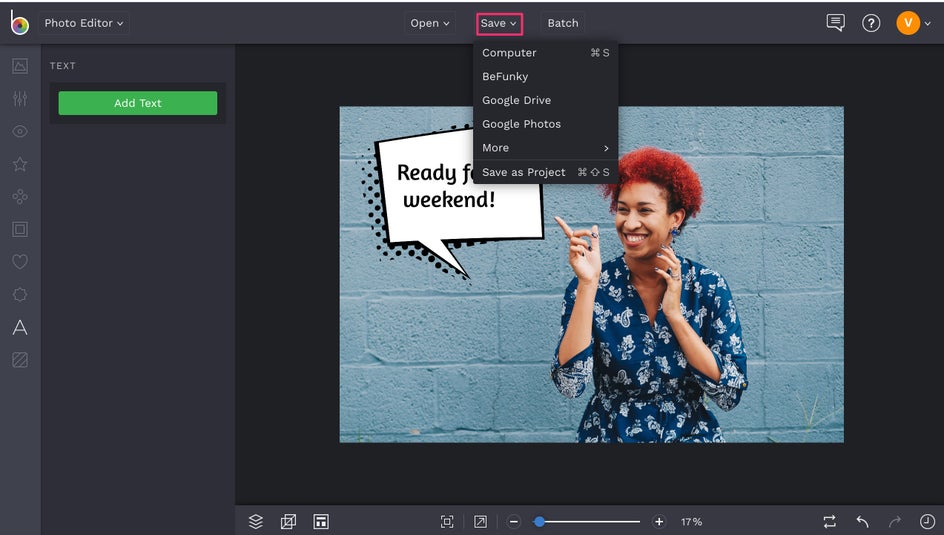Click the Add Text button
The height and width of the screenshot is (535, 944).
coord(137,103)
